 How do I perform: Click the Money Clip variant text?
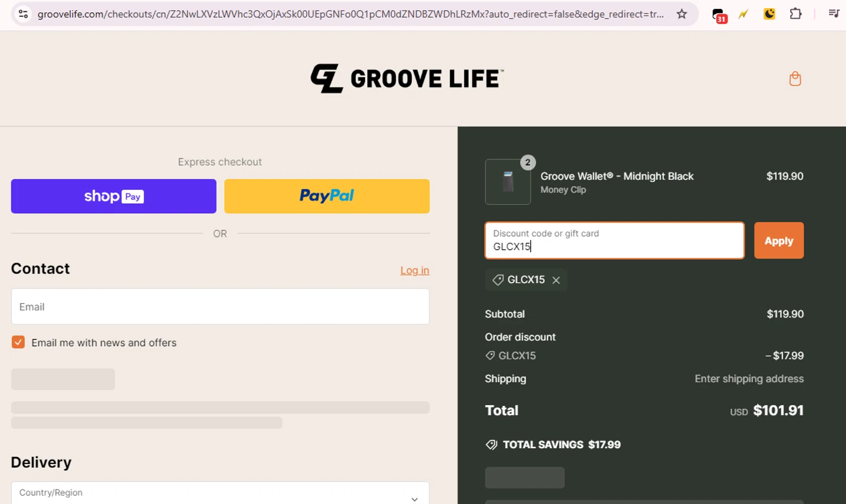[x=563, y=190]
